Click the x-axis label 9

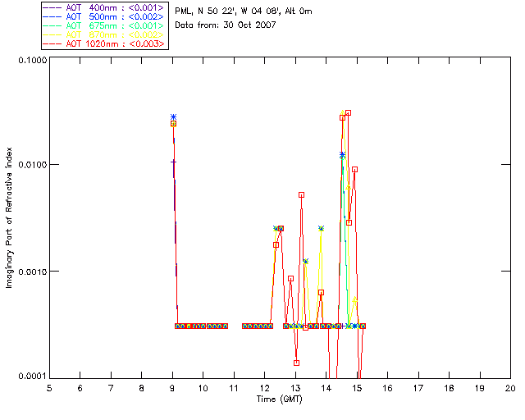(x=172, y=388)
